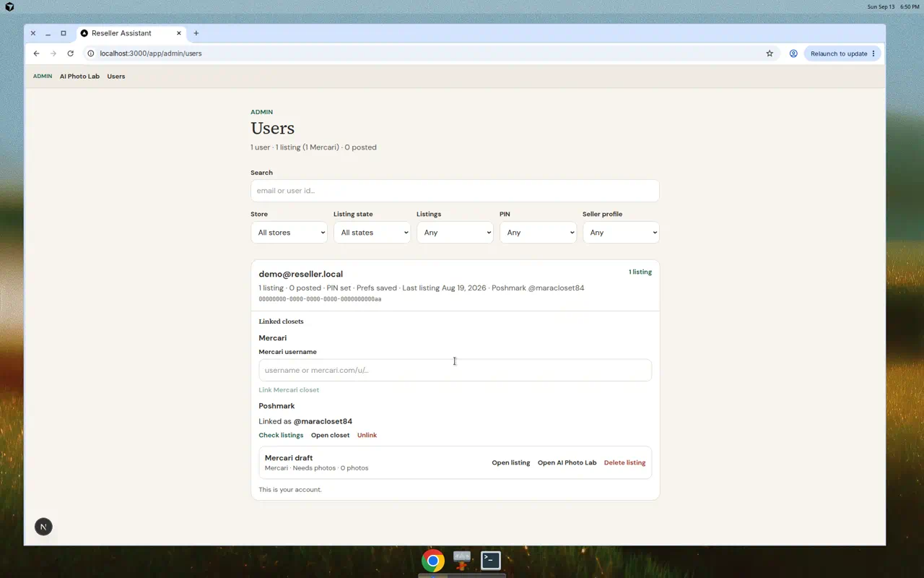
Task: Open the Terminal from the taskbar
Action: [491, 560]
